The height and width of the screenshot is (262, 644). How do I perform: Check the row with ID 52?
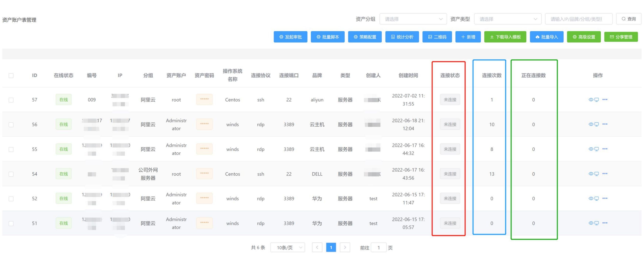coord(11,199)
